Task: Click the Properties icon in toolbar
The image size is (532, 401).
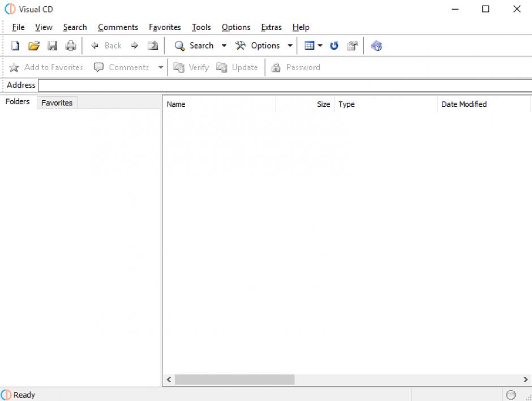Action: click(x=352, y=45)
